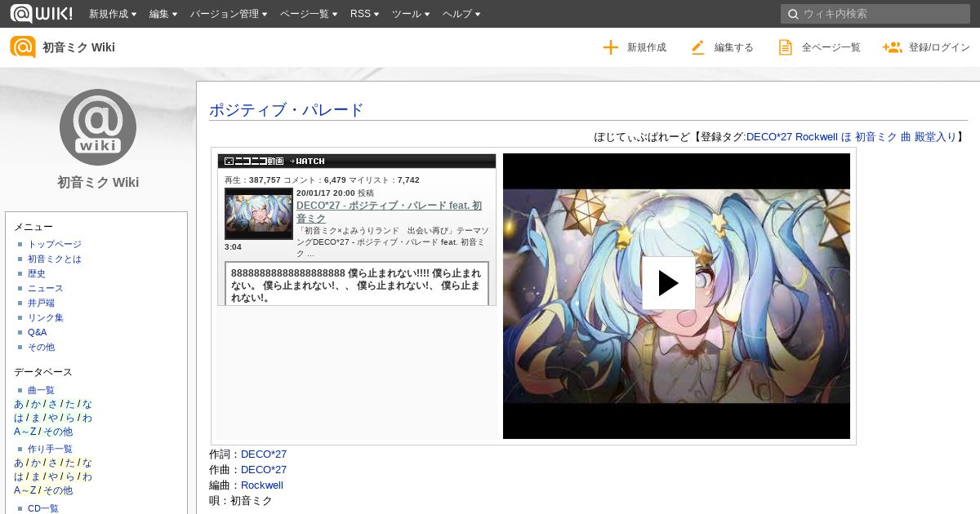Open the 新規作成 dropdown in top bar

(x=113, y=14)
